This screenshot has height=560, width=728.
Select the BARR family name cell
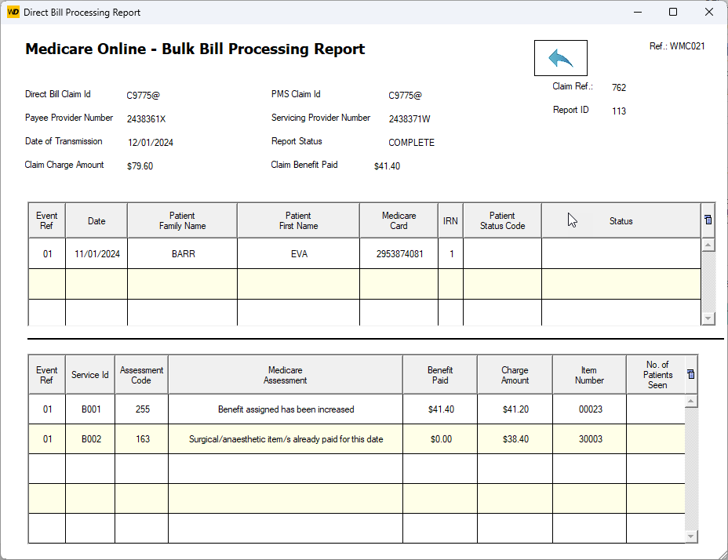[x=183, y=254]
